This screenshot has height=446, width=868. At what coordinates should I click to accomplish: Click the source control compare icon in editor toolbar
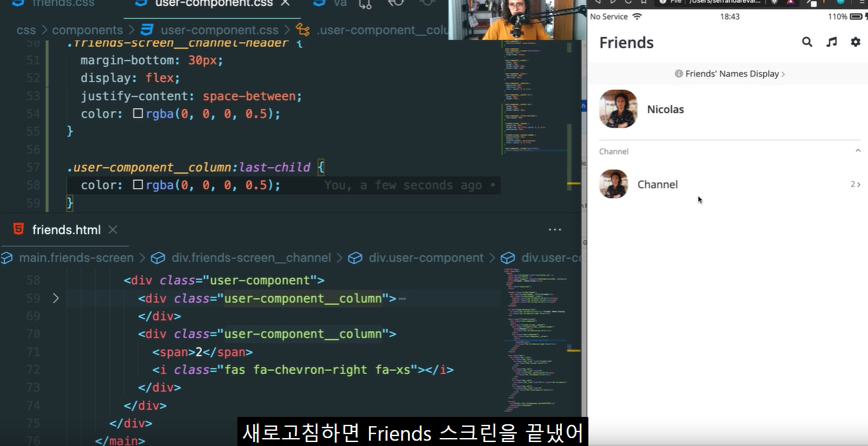(365, 3)
